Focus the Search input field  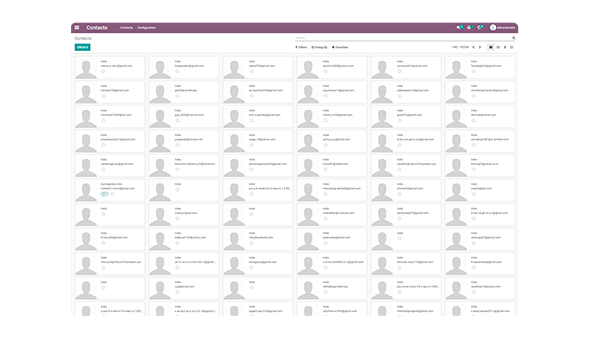pos(403,38)
